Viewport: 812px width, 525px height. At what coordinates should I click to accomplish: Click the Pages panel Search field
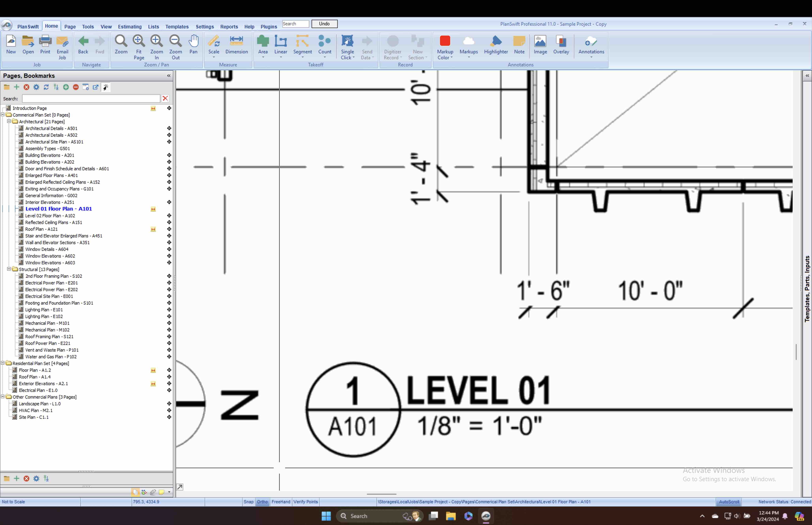pyautogui.click(x=91, y=99)
